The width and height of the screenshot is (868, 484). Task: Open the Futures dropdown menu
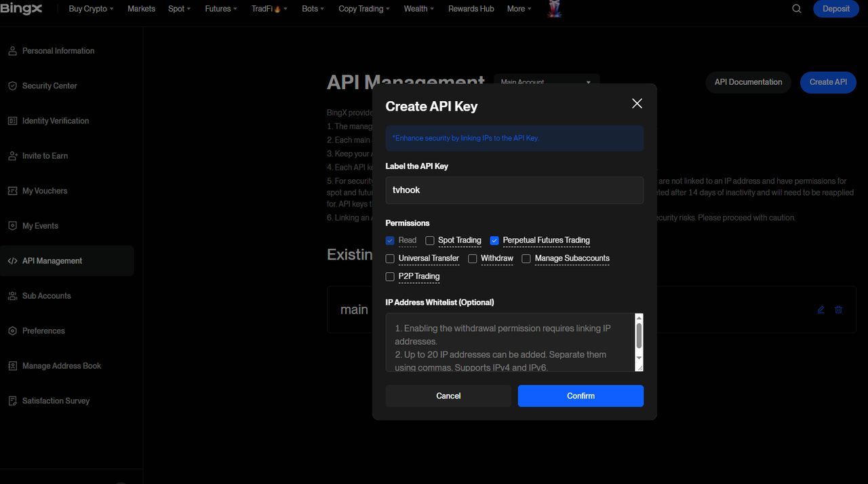click(x=221, y=9)
